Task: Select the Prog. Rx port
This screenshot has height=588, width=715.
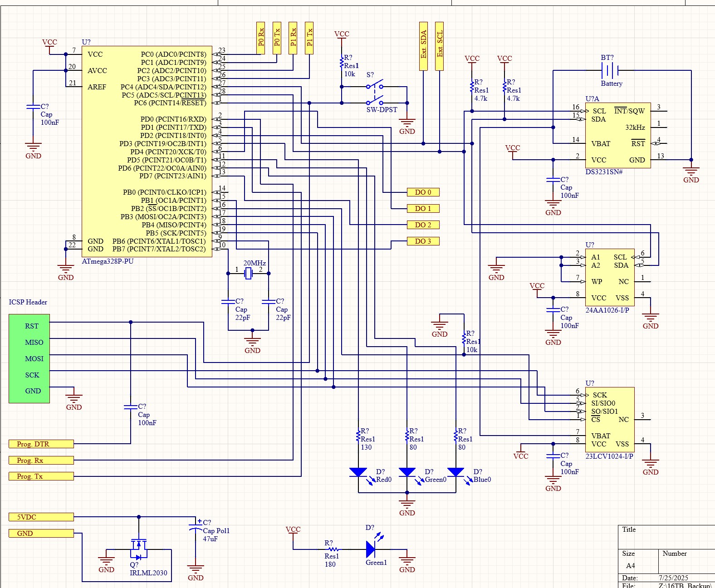Action: coord(41,461)
